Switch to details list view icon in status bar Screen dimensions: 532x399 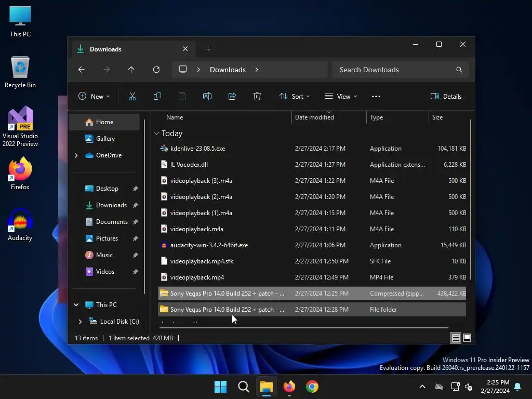coord(456,338)
